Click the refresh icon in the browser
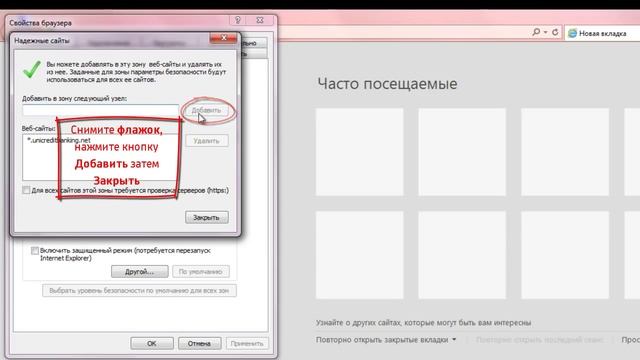The image size is (640, 360). pyautogui.click(x=555, y=32)
